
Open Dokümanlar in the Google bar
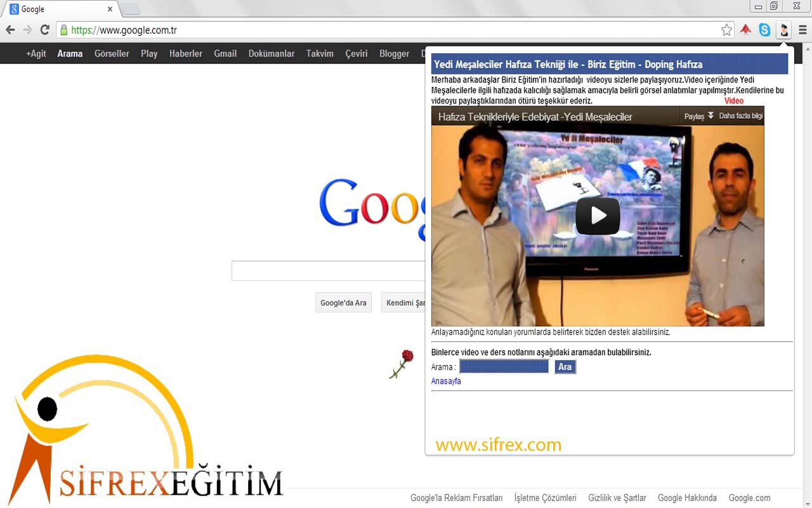272,53
